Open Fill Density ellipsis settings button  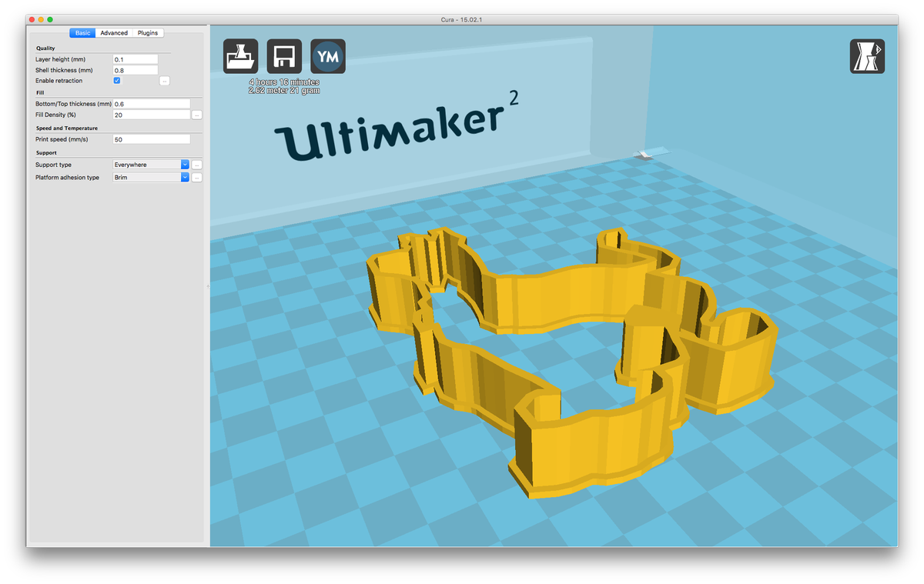(197, 115)
